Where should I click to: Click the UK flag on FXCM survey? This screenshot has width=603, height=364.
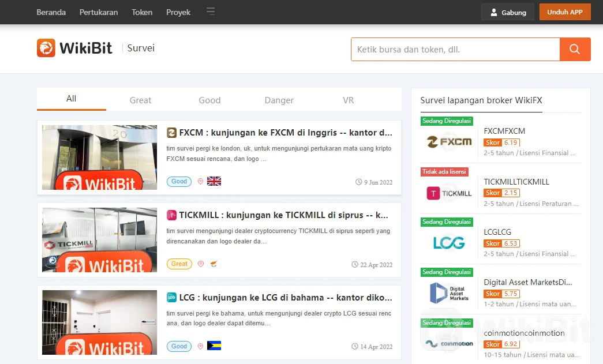(x=214, y=181)
